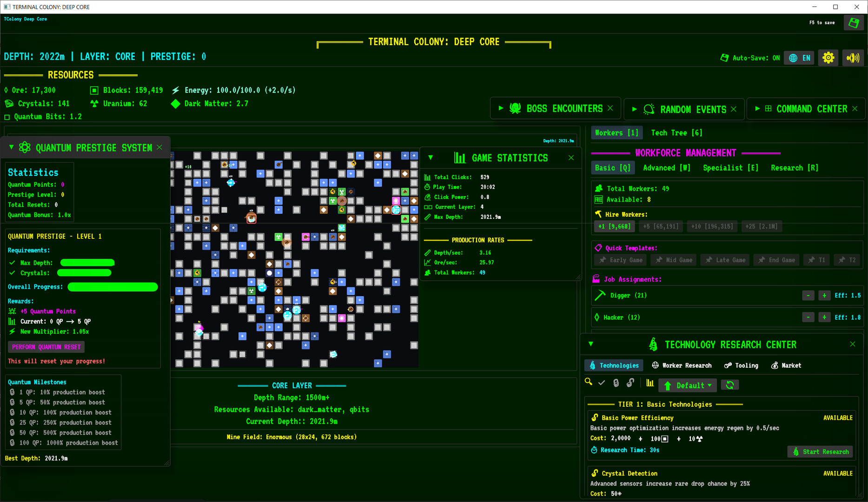This screenshot has width=868, height=502.
Task: Mute game audio via speaker icon
Action: pyautogui.click(x=853, y=58)
